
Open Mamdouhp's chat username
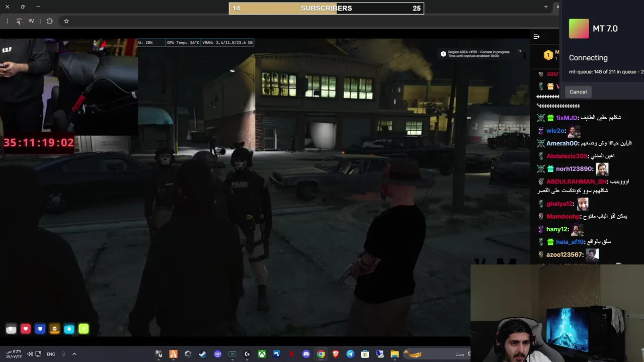(x=563, y=216)
